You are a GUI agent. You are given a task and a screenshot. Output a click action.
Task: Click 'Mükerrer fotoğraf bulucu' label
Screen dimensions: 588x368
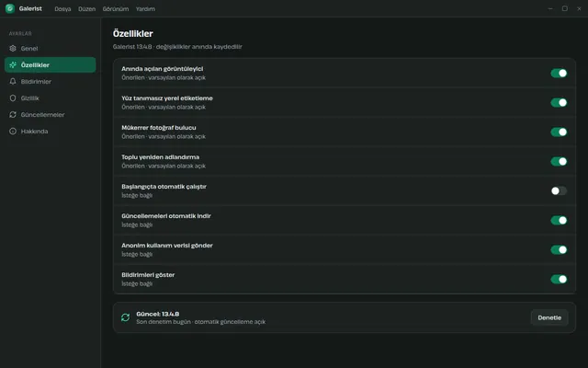click(x=159, y=128)
